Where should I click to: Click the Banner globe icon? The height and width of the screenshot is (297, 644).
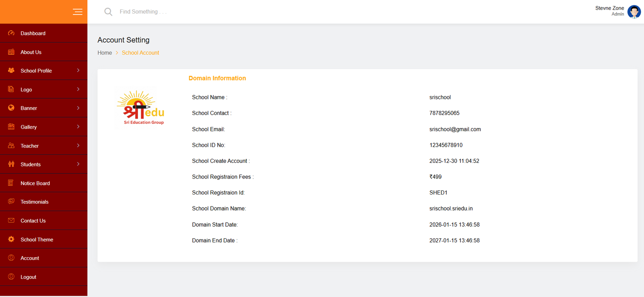pos(11,108)
